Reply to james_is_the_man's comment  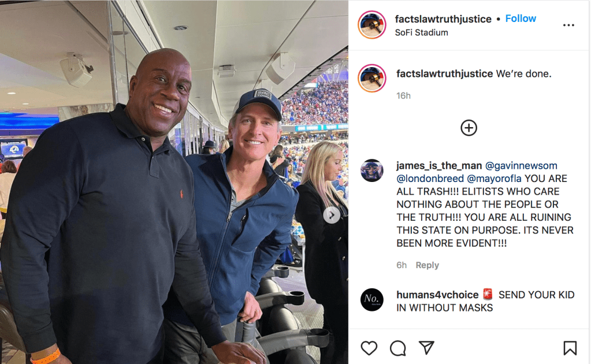pos(428,265)
